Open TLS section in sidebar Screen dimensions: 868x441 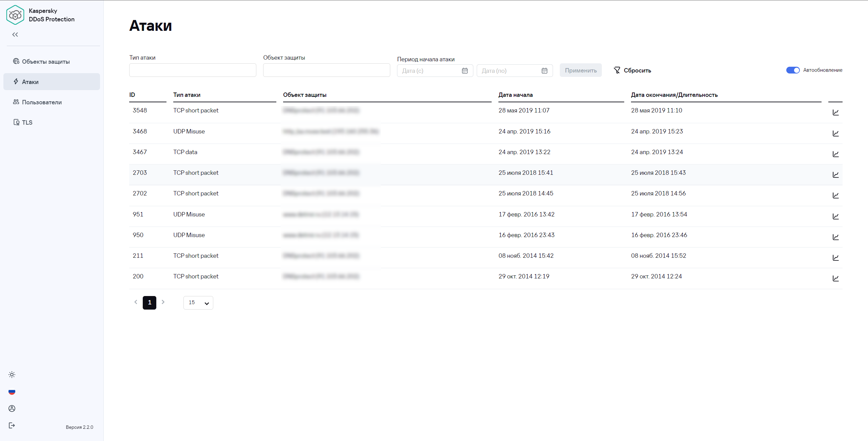coord(27,123)
